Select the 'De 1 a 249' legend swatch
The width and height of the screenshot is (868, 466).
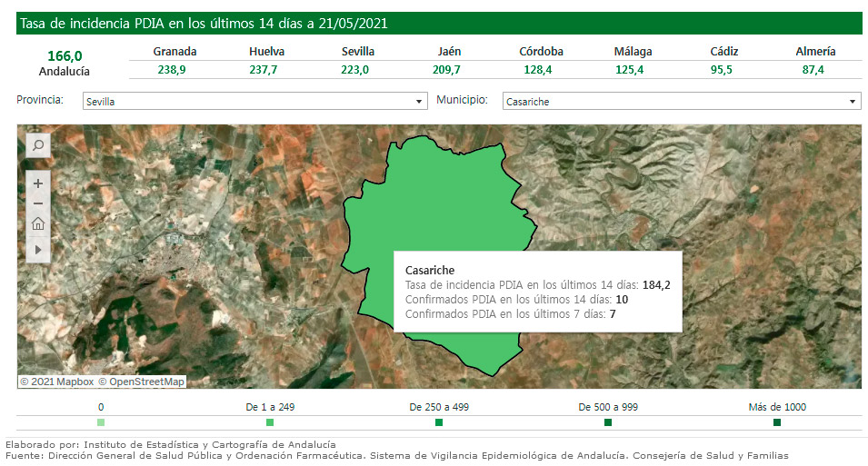(270, 422)
